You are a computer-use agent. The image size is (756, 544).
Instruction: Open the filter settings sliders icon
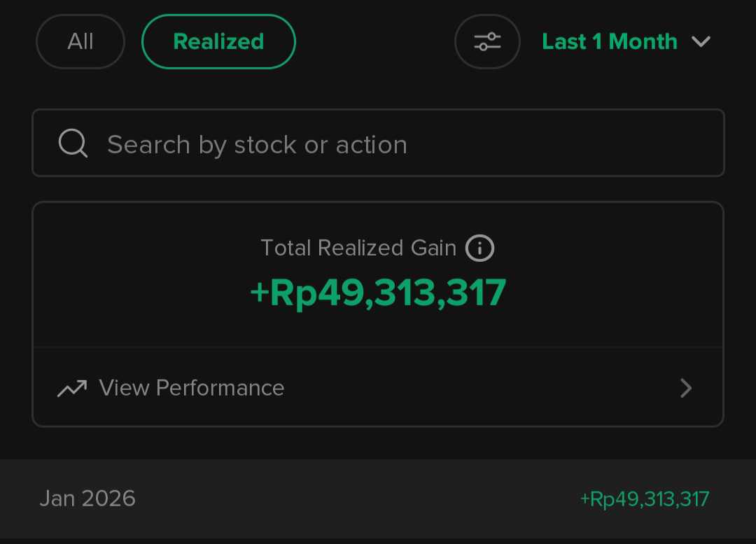point(487,42)
